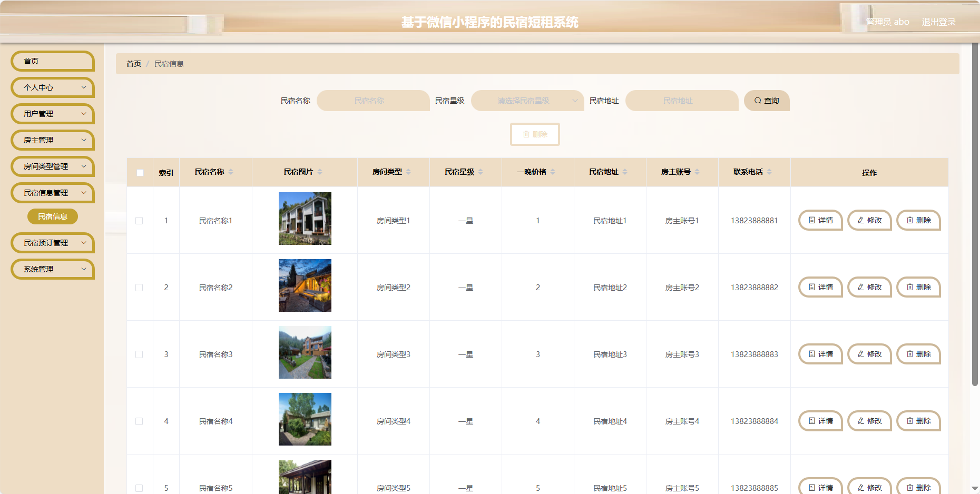
Task: Click 修改 in 民宿名称4 row
Action: click(870, 421)
